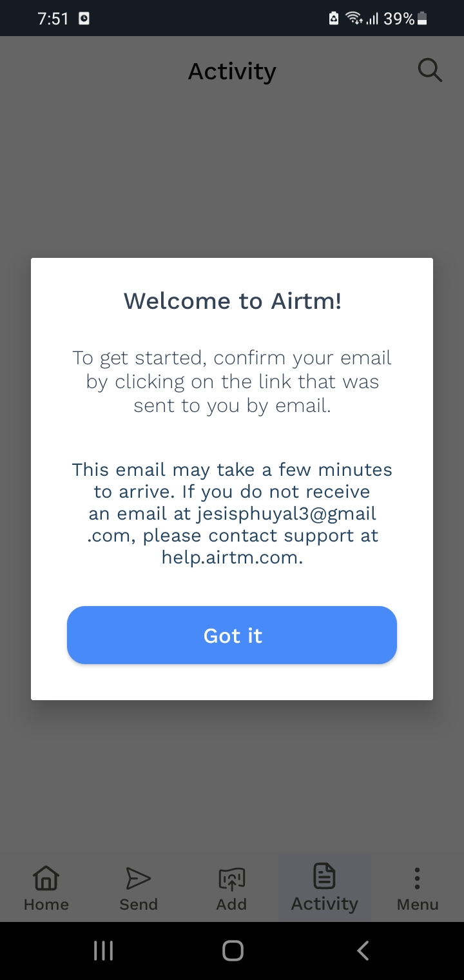Open the Home tab house icon
Screen dimensions: 464x980
(46, 878)
